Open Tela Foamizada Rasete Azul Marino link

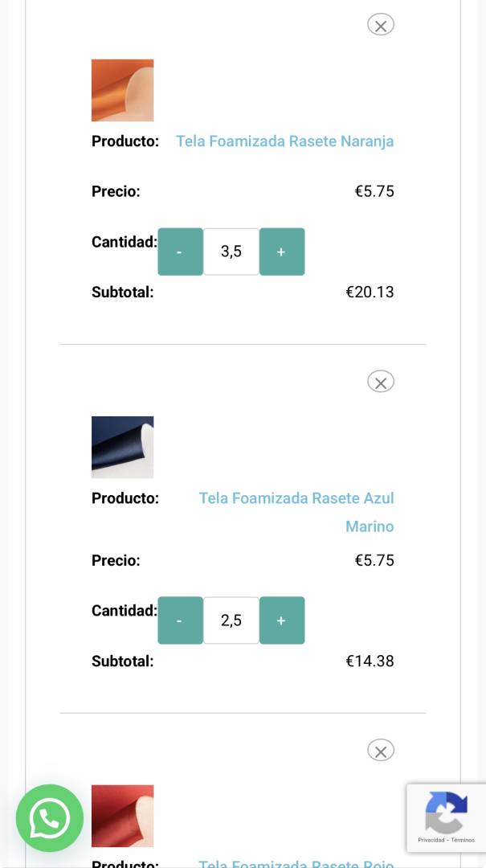296,498
